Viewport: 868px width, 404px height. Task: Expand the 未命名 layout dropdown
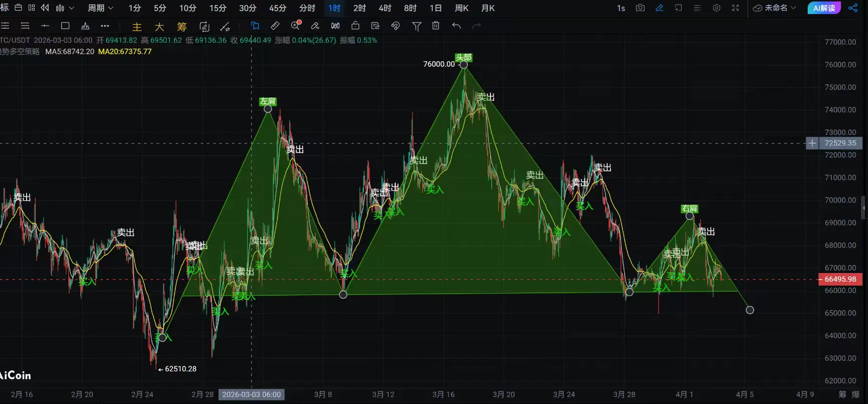pyautogui.click(x=775, y=8)
